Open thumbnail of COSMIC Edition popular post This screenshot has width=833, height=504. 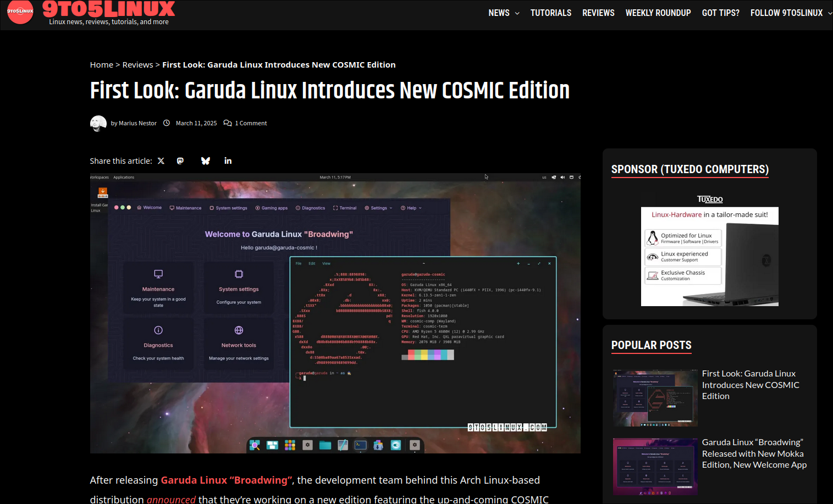[x=655, y=398]
